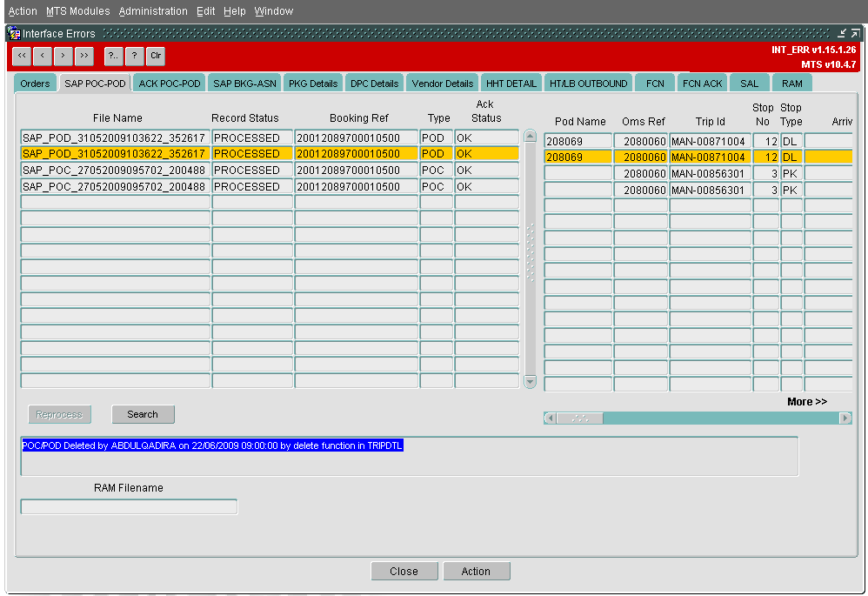Open the MTS Modules menu
The image size is (868, 596).
tap(78, 11)
